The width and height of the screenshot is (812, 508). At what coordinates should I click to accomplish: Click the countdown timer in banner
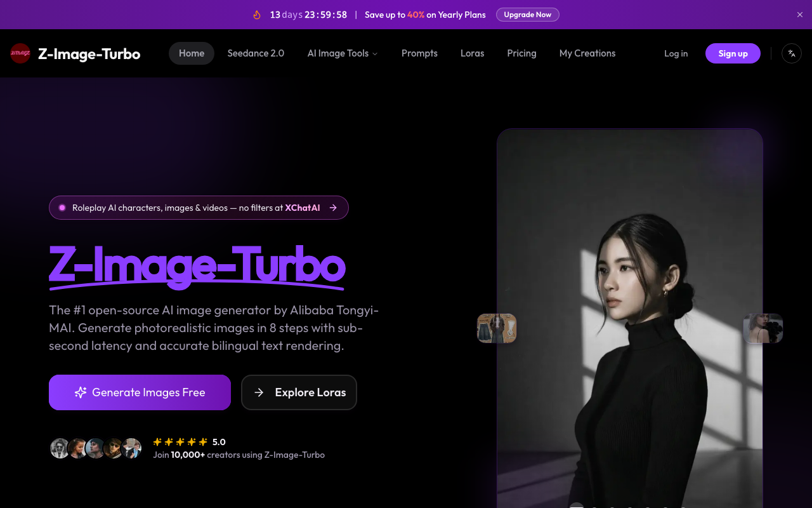click(x=308, y=15)
